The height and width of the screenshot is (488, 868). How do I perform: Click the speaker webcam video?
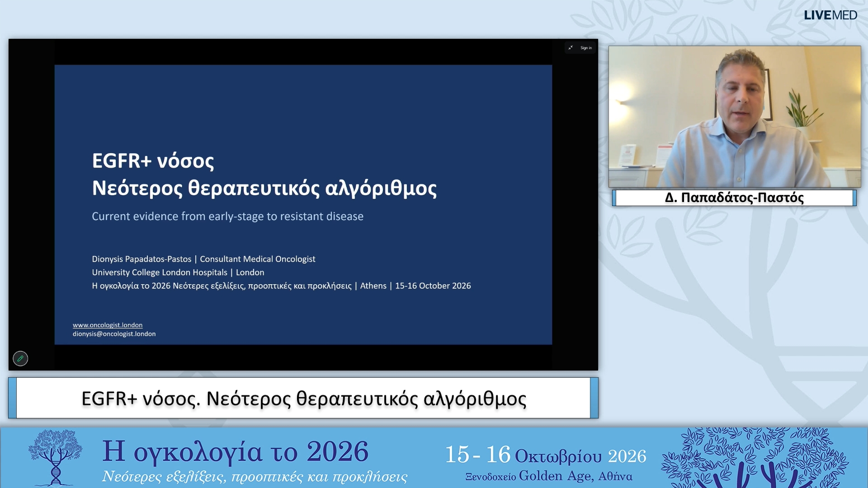pos(734,117)
